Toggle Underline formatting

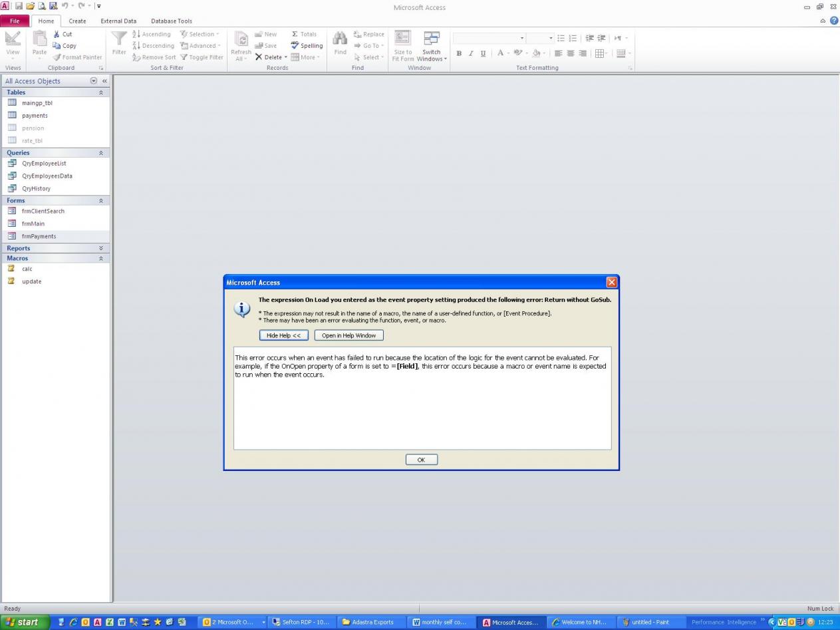tap(483, 53)
